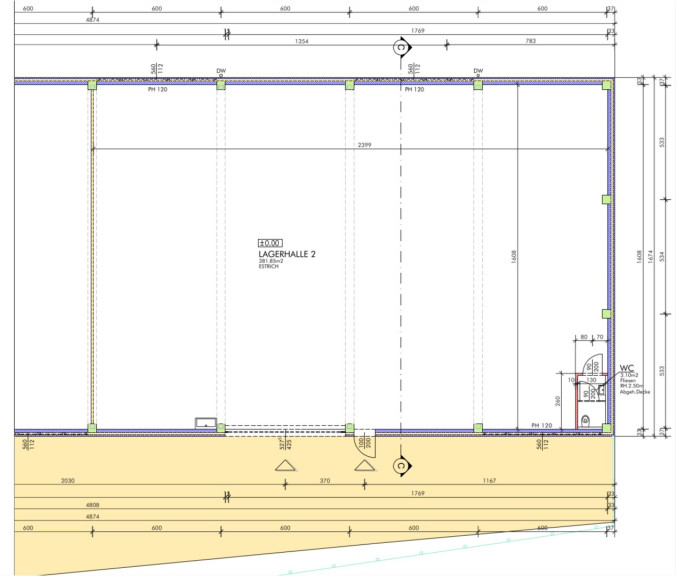Click the LAGERHALLE 2 room label

[x=287, y=255]
